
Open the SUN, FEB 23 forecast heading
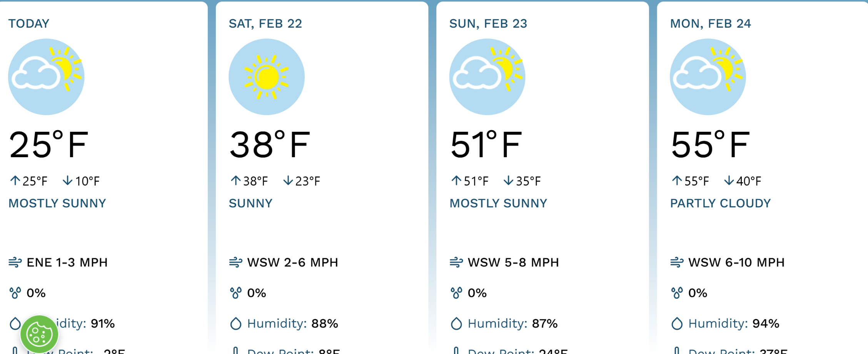pyautogui.click(x=488, y=23)
